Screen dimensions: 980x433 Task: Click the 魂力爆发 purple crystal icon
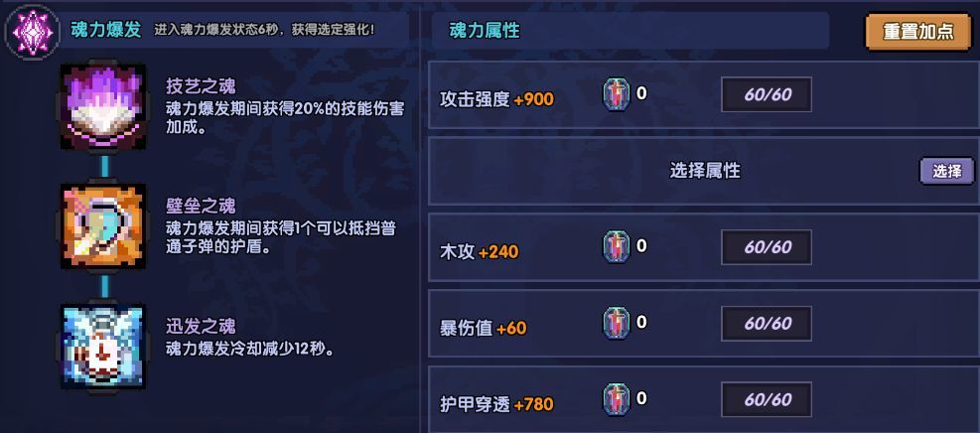click(x=31, y=32)
